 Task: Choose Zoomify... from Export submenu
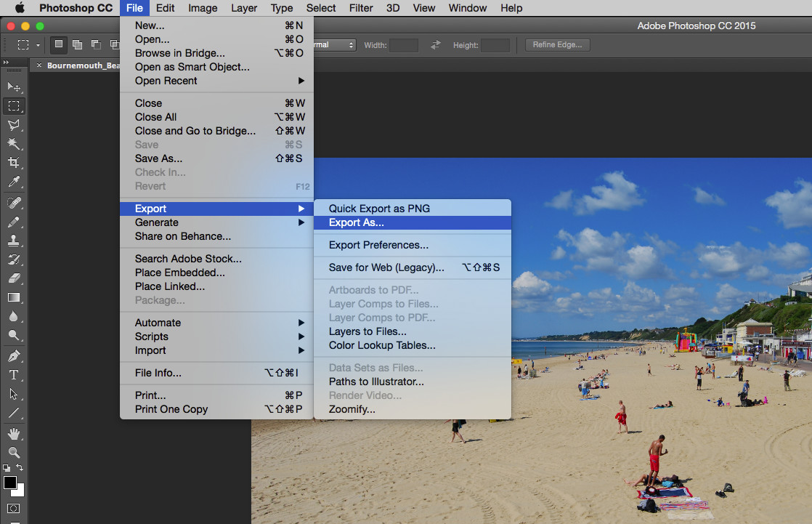413,409
